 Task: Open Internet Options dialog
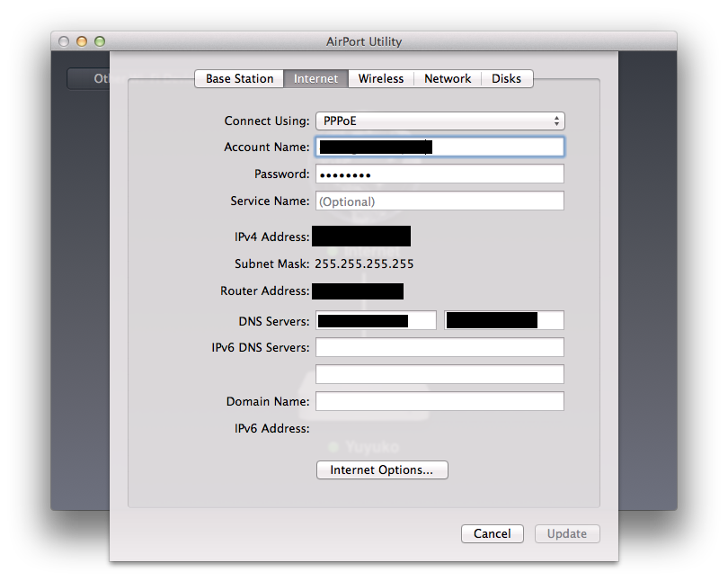click(382, 470)
